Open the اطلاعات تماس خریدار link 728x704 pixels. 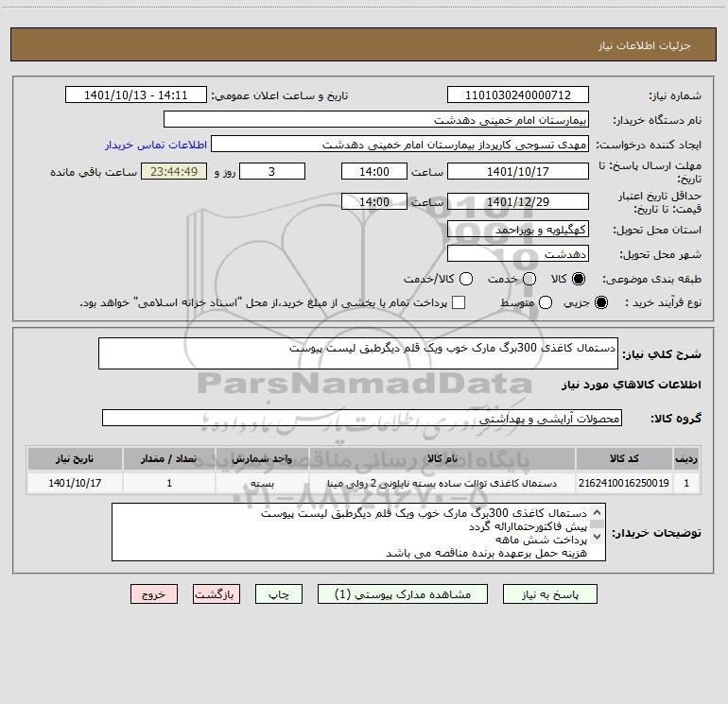tap(156, 145)
